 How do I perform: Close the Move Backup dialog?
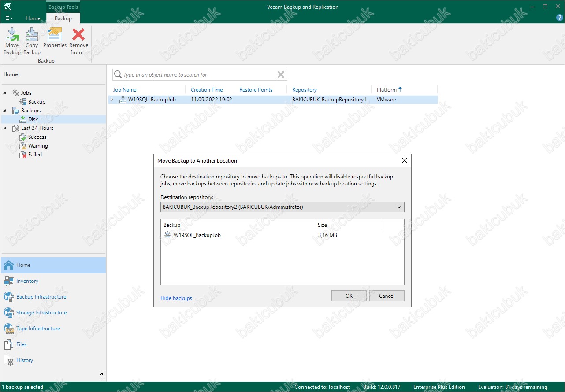(x=405, y=161)
